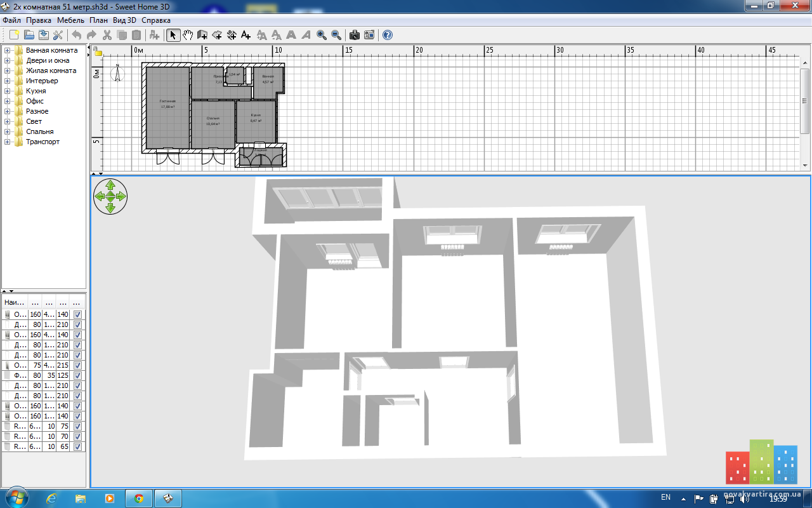Open the Правка menu
The width and height of the screenshot is (812, 508).
[x=39, y=20]
